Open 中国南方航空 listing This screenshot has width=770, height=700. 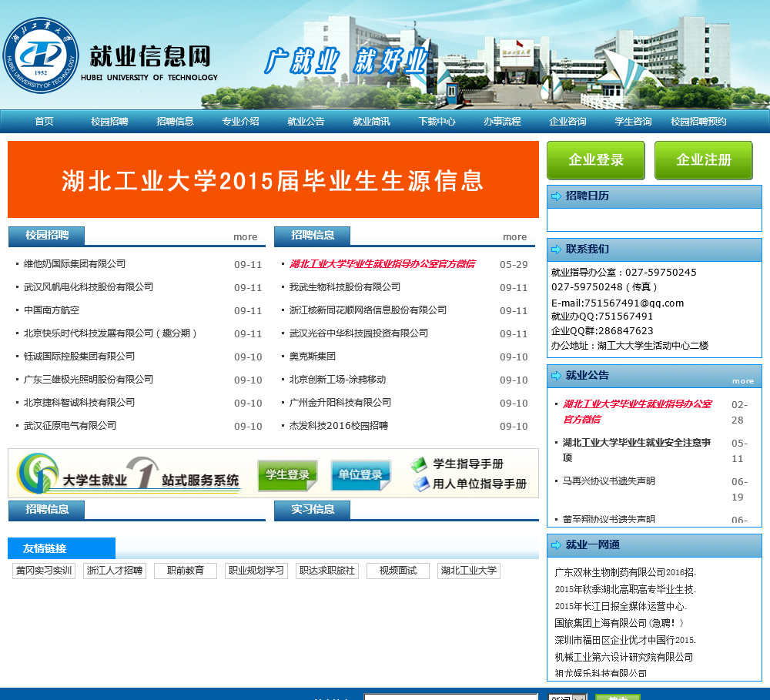(x=52, y=310)
